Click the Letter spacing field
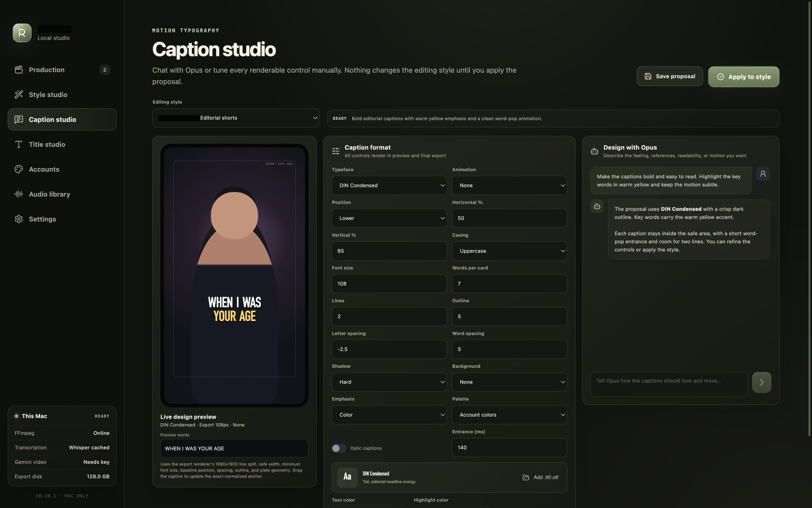 [389, 350]
